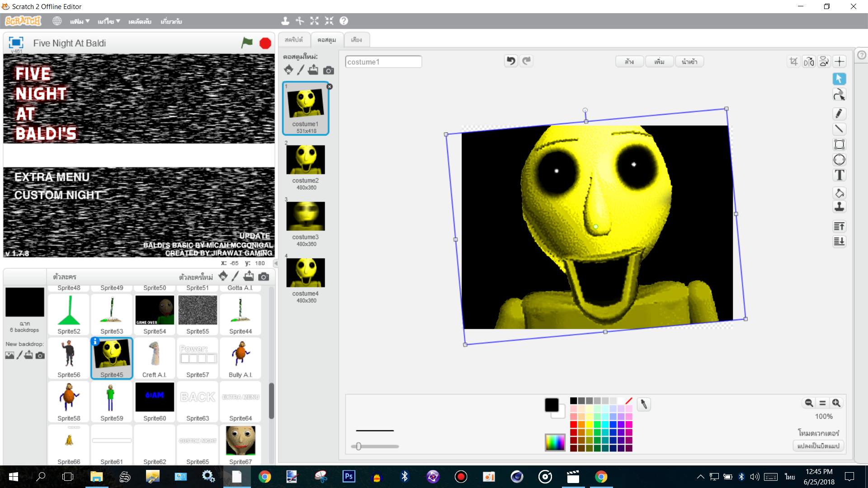The width and height of the screenshot is (868, 488).
Task: Click the green flag to run the project
Action: (x=247, y=42)
